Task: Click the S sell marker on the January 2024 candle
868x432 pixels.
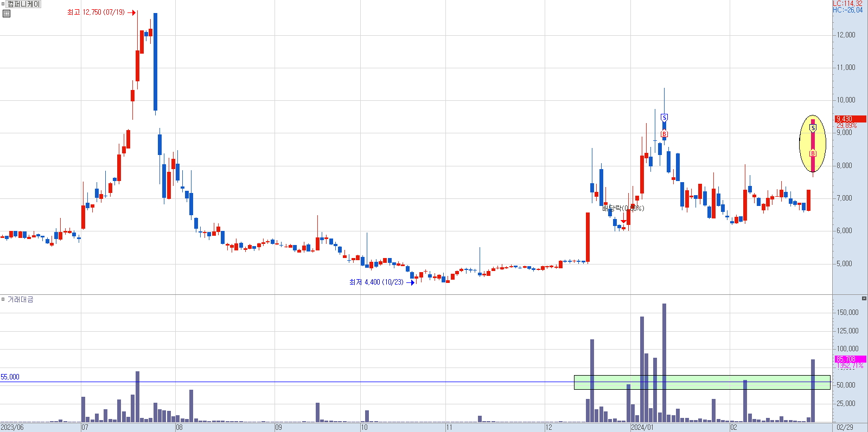Action: tap(664, 118)
